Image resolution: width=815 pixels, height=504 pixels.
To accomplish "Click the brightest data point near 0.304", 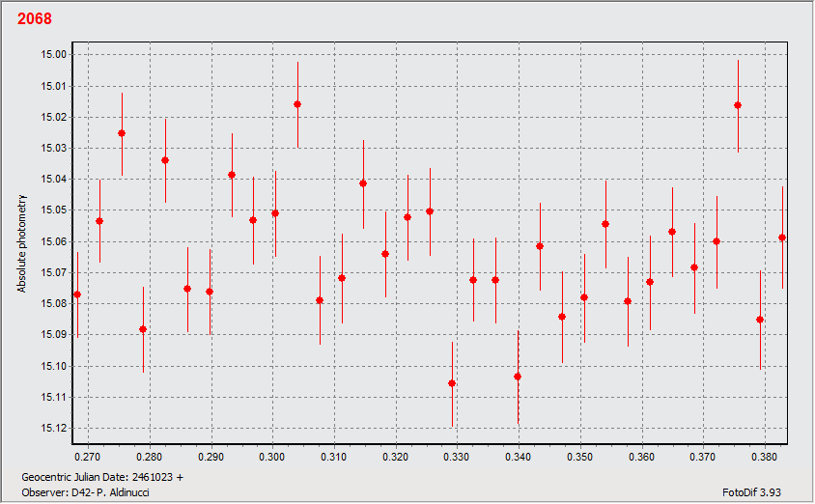I will [297, 104].
